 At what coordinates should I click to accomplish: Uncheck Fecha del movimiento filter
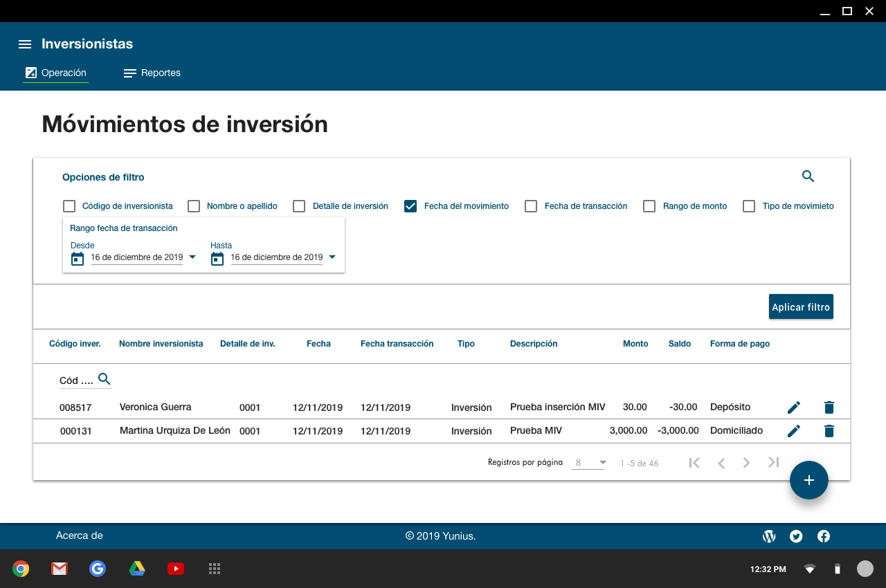(410, 206)
